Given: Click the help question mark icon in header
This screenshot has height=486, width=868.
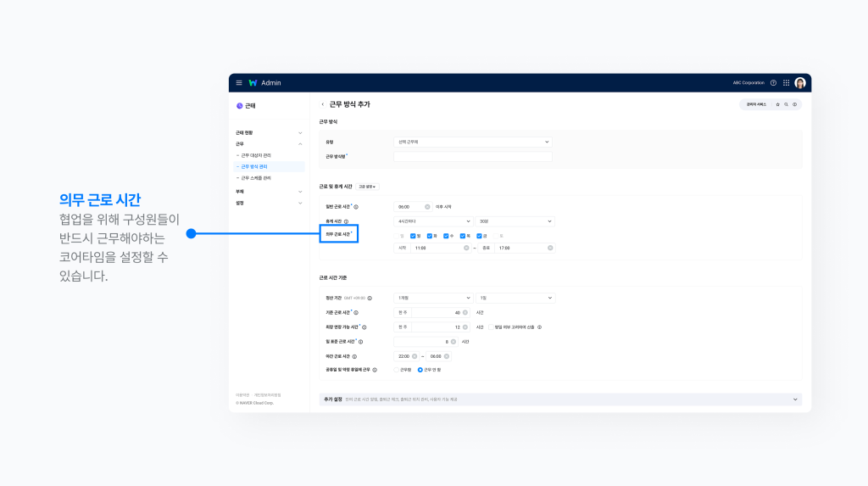Looking at the screenshot, I should (773, 83).
